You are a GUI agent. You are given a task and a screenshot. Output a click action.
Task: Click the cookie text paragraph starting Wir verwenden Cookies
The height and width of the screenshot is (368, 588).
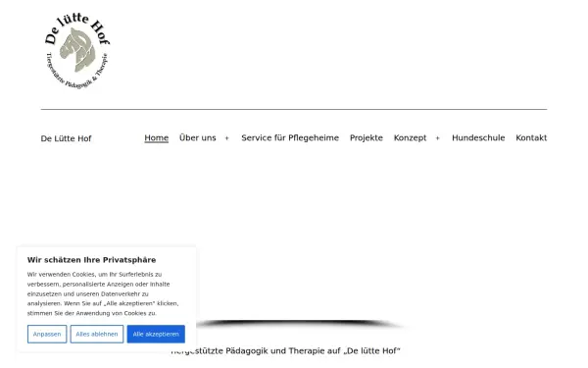(x=103, y=293)
